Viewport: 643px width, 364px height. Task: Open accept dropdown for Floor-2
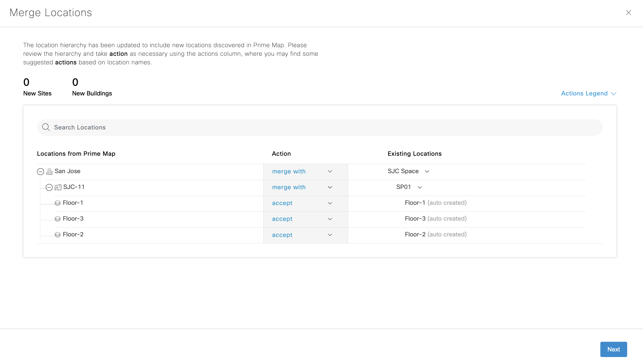click(330, 235)
